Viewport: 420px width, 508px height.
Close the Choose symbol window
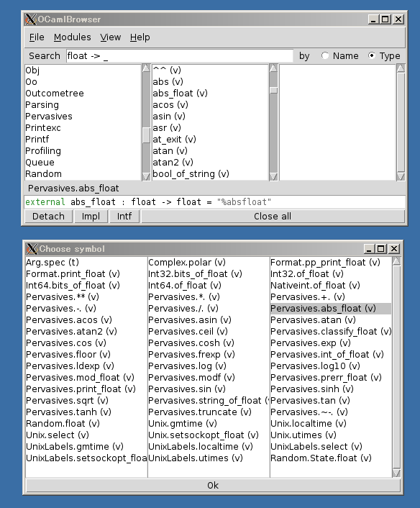pyautogui.click(x=394, y=249)
